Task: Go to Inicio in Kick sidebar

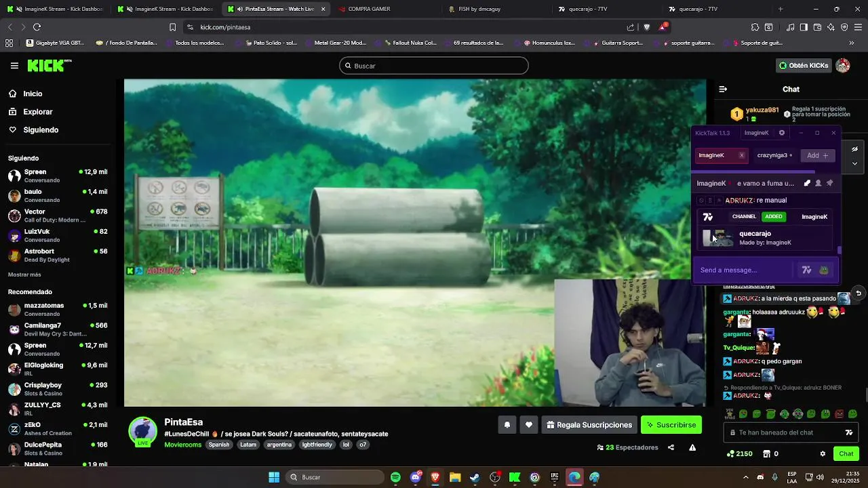Action: [x=33, y=94]
